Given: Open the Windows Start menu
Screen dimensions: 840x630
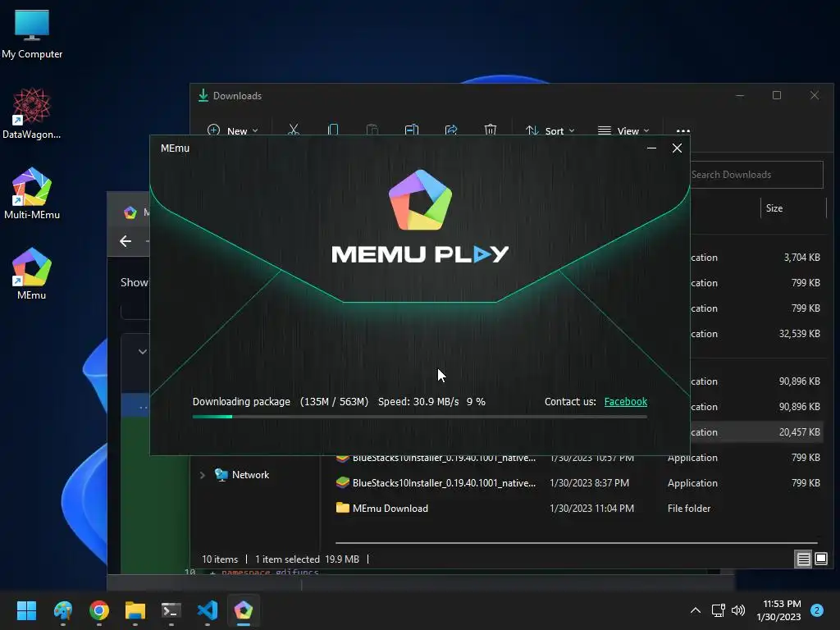Looking at the screenshot, I should click(x=26, y=610).
